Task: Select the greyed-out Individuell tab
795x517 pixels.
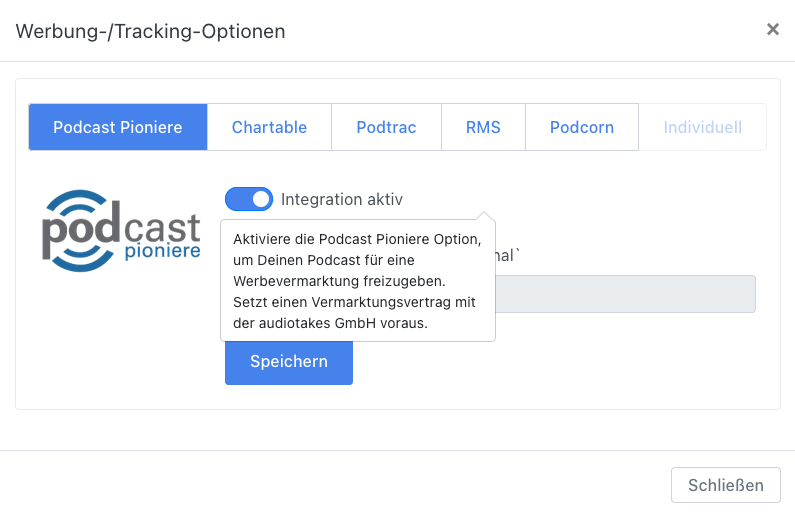Action: tap(702, 127)
